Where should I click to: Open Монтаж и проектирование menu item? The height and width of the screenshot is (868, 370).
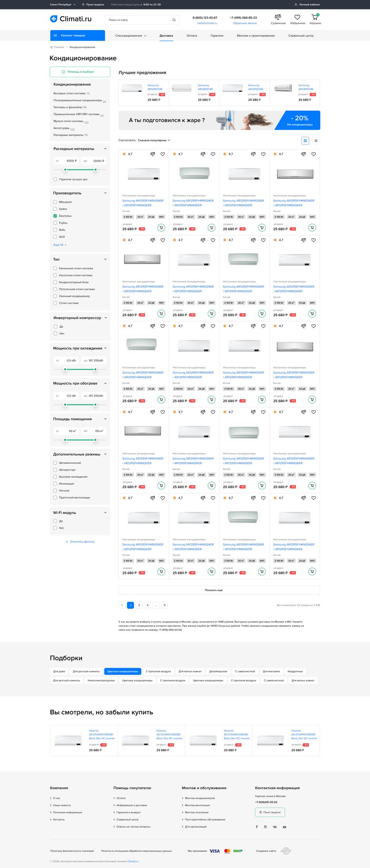256,36
